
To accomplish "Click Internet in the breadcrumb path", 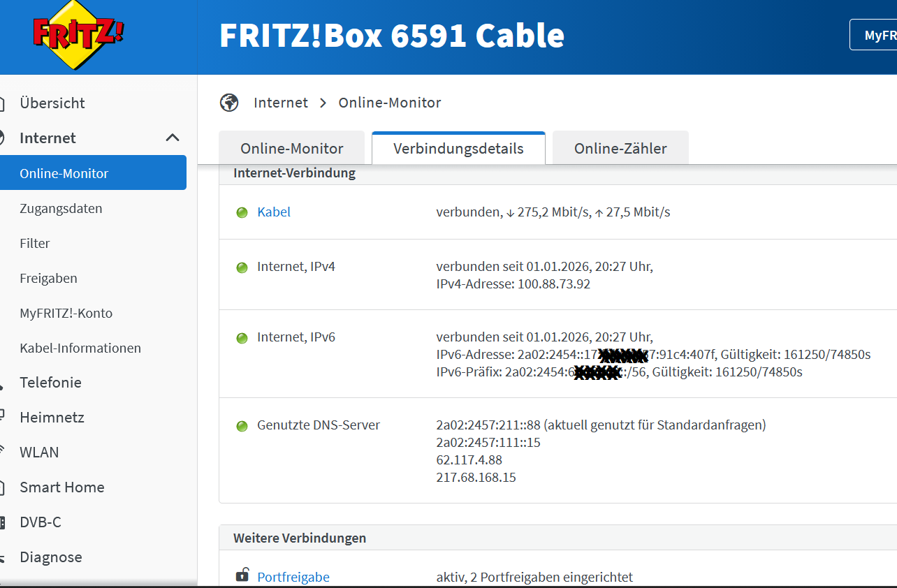I will click(x=281, y=103).
